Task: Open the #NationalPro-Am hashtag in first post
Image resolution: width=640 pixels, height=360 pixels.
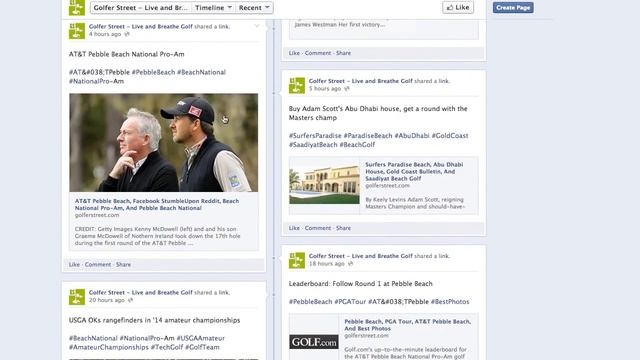Action: click(x=96, y=81)
